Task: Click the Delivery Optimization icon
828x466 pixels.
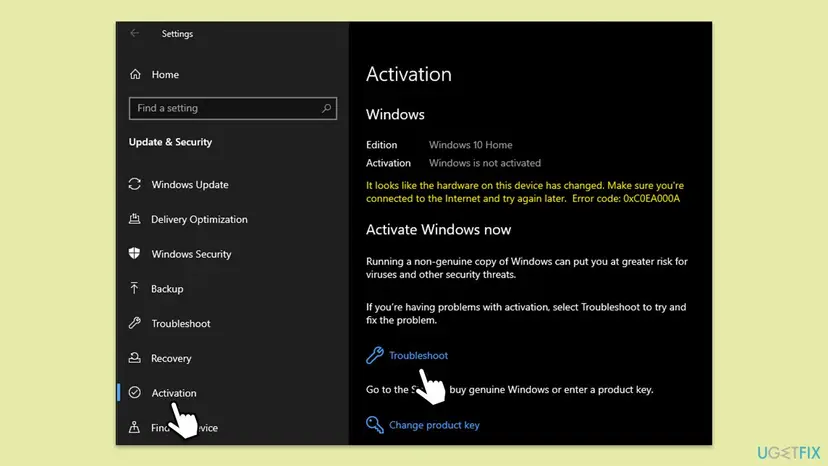Action: (x=135, y=219)
